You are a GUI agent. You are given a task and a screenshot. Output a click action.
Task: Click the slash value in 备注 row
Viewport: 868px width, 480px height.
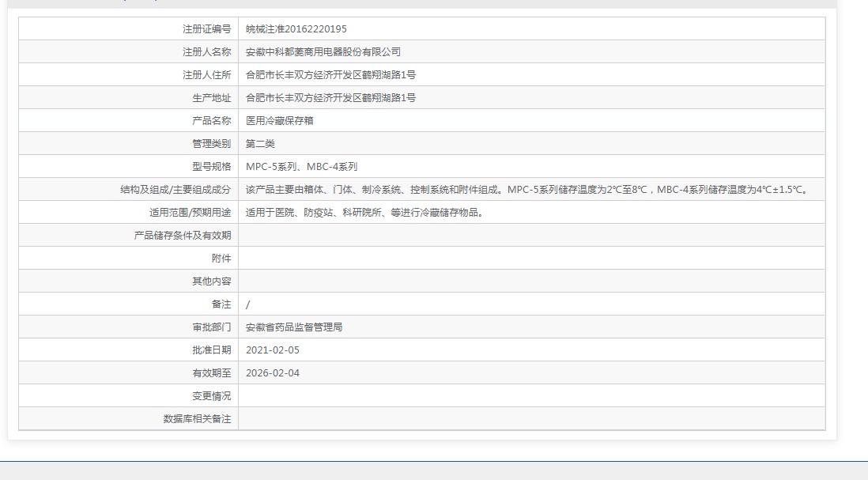coord(248,304)
